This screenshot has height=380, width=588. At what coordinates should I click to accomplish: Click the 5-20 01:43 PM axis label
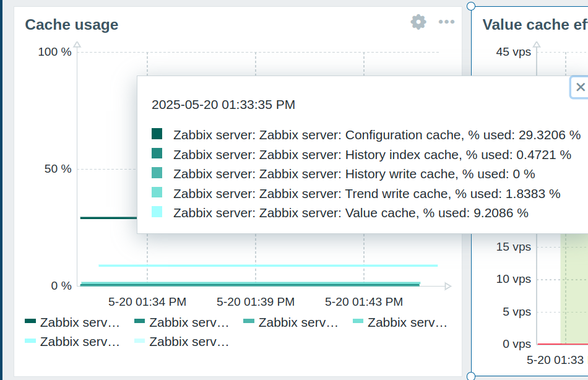364,302
